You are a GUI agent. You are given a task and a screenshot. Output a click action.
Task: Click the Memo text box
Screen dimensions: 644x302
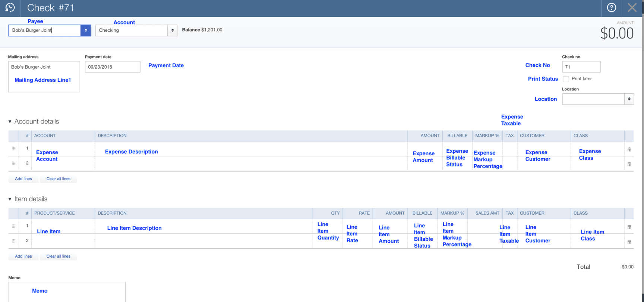point(67,292)
